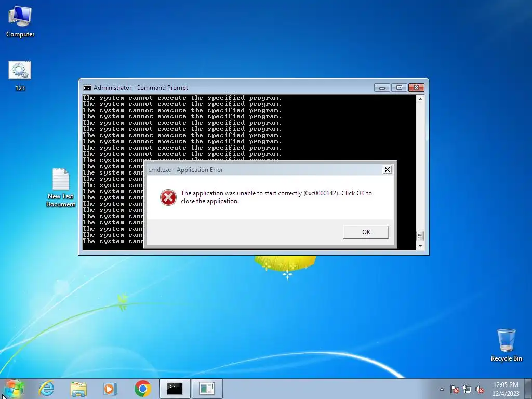Open the Computer desktop icon

click(x=20, y=21)
